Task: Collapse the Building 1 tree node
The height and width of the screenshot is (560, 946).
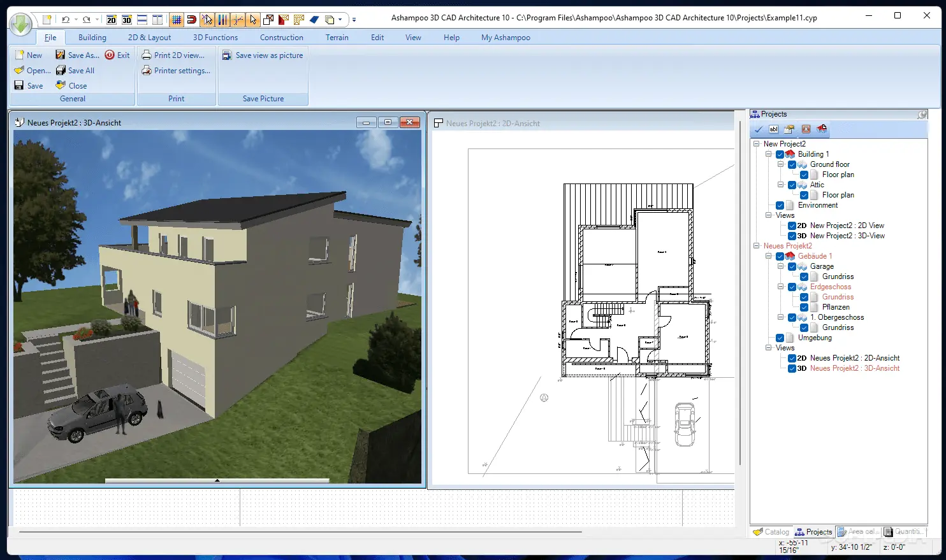Action: pos(769,154)
